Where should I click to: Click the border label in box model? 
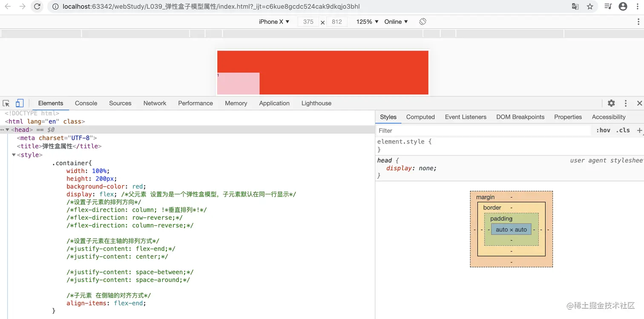492,207
